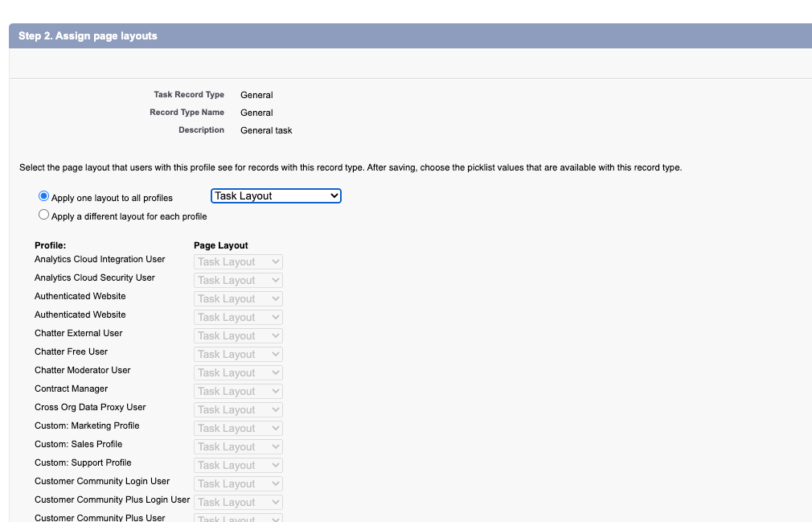
Task: Expand Chatter External User page layout dropdown
Action: click(x=238, y=336)
